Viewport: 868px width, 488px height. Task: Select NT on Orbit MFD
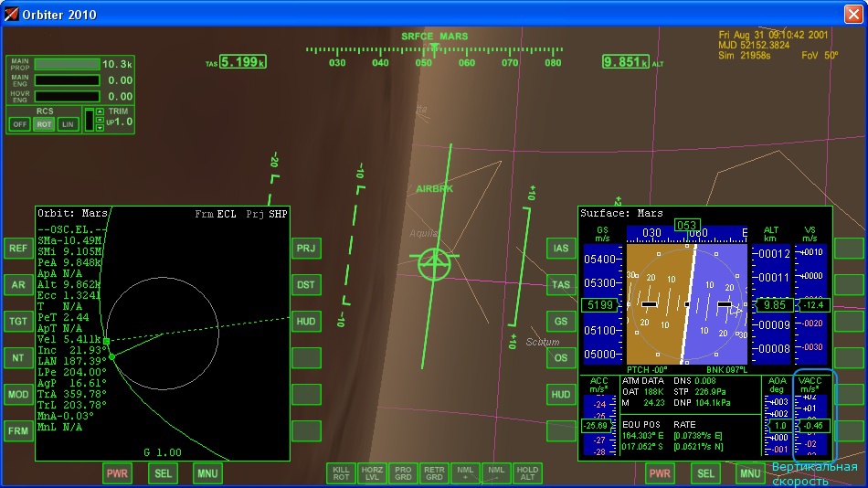(x=18, y=358)
